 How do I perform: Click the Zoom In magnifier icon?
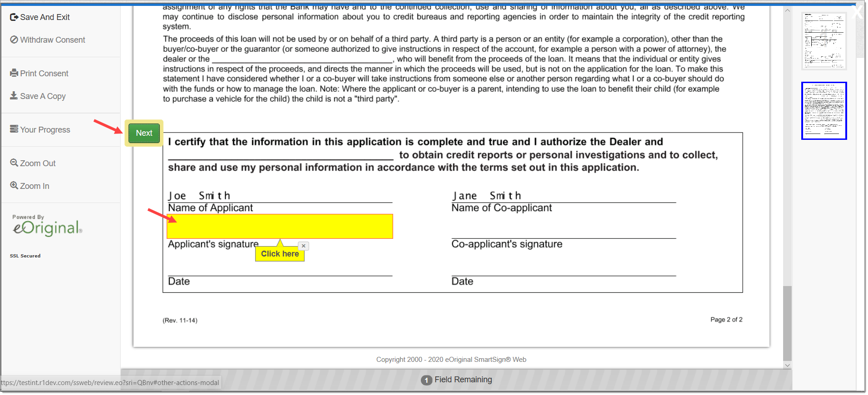coord(14,185)
